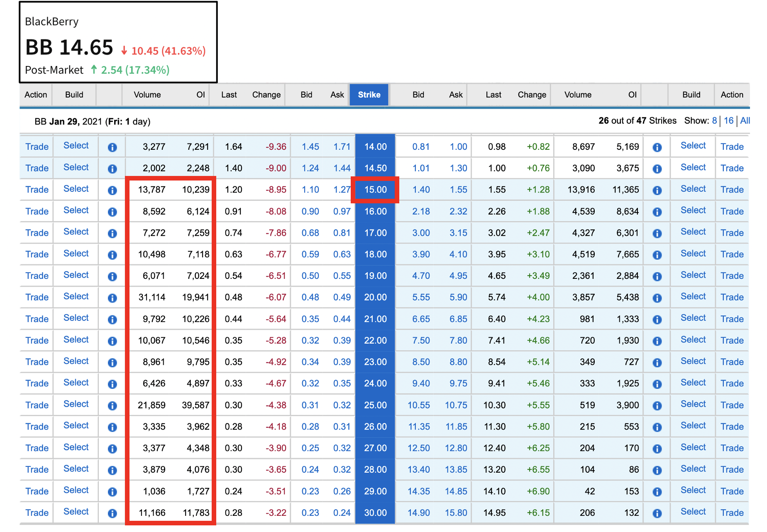The width and height of the screenshot is (767, 532).
Task: Click the 25.00 strike cell
Action: click(375, 405)
